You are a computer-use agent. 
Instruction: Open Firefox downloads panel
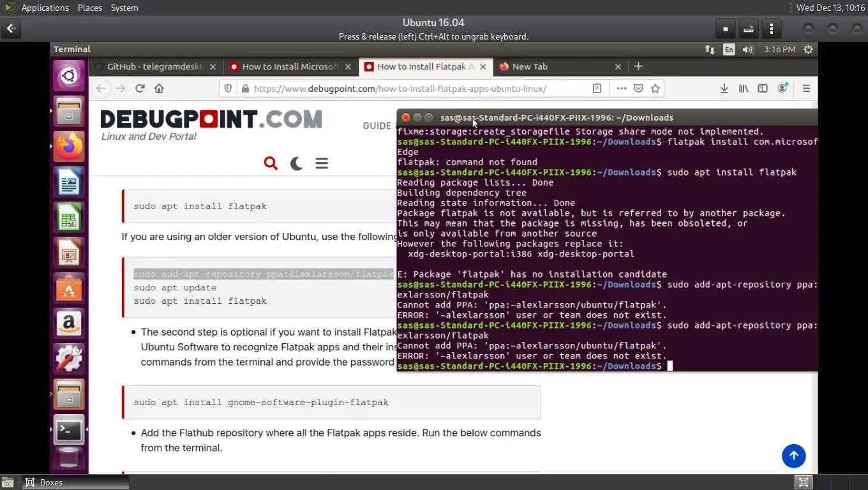tap(724, 89)
